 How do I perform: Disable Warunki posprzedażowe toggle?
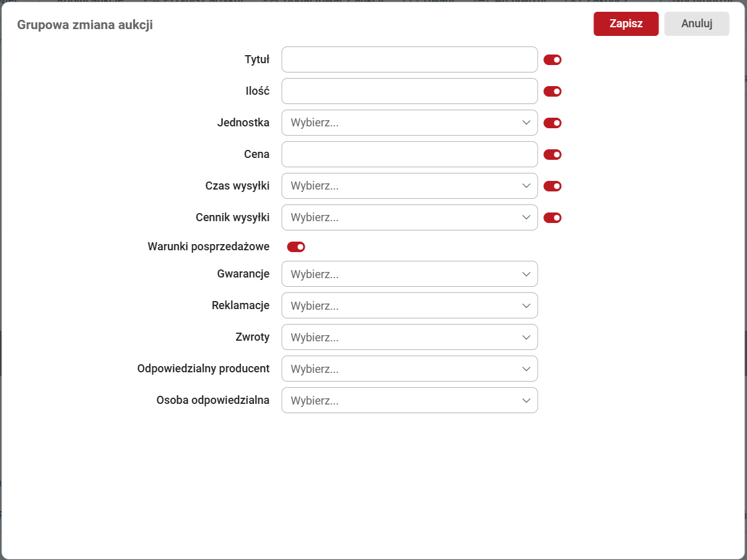click(296, 247)
